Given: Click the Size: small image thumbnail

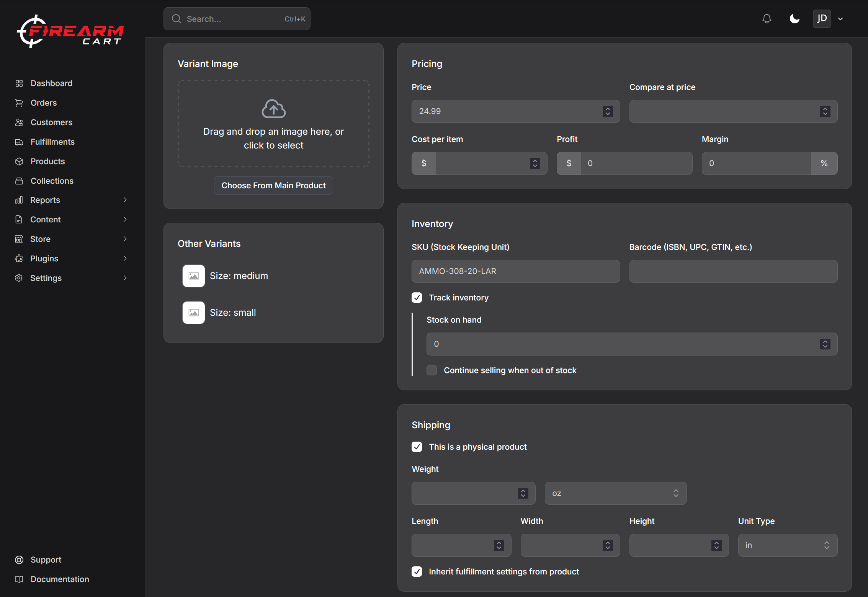Looking at the screenshot, I should (194, 313).
